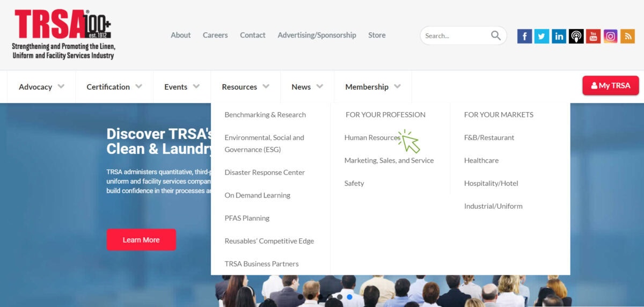Expand the Certification menu chevron
644x307 pixels.
pyautogui.click(x=139, y=86)
